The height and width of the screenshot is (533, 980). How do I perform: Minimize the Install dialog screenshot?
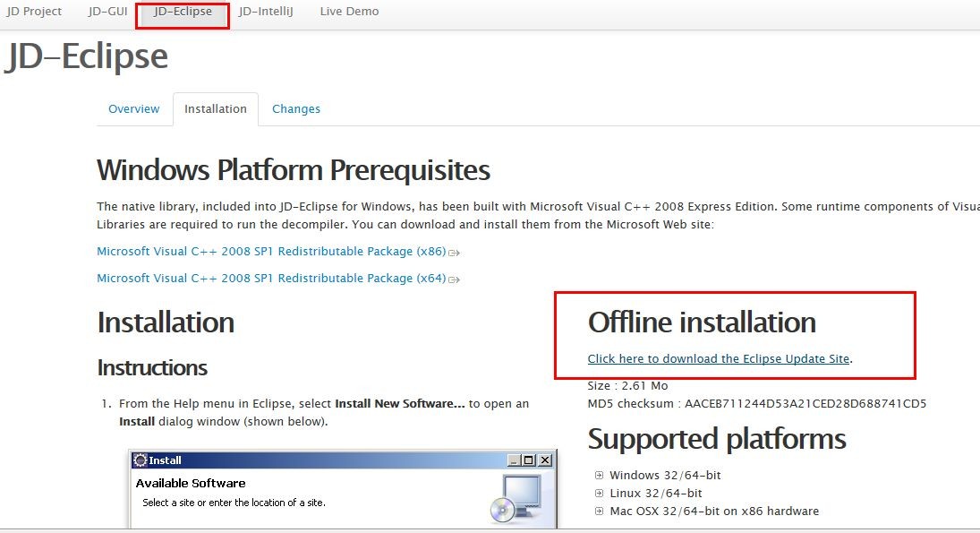514,460
